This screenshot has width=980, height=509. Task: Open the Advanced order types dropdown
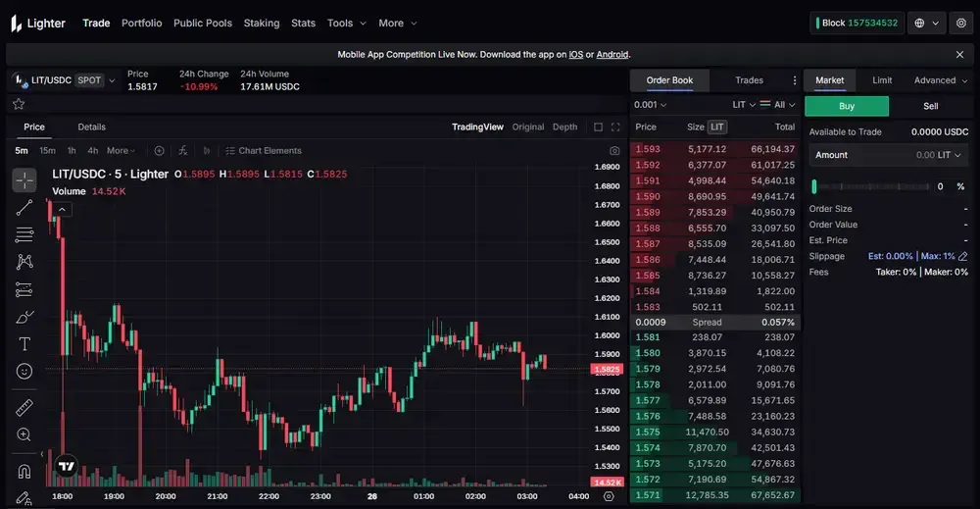941,80
